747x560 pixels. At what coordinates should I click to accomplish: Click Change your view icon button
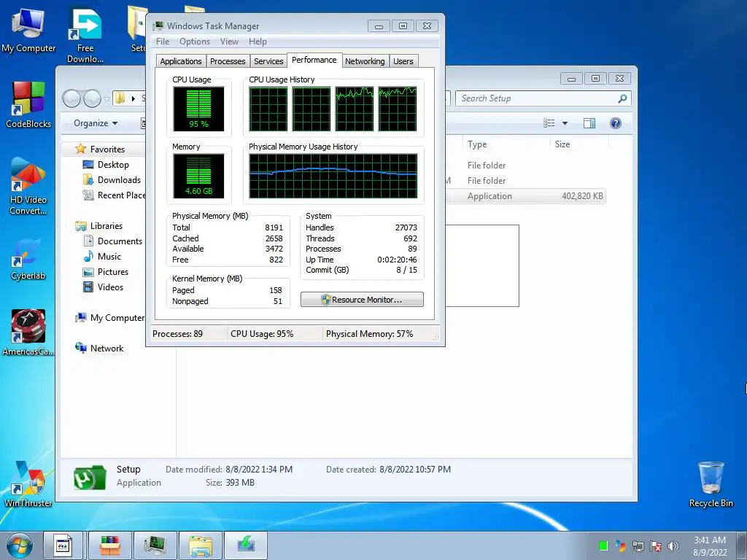click(549, 123)
